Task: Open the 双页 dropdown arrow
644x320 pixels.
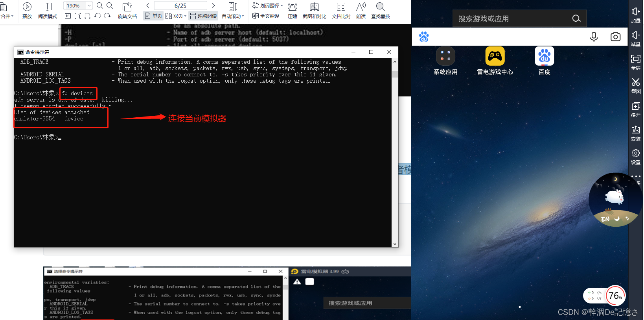Action: tap(185, 16)
